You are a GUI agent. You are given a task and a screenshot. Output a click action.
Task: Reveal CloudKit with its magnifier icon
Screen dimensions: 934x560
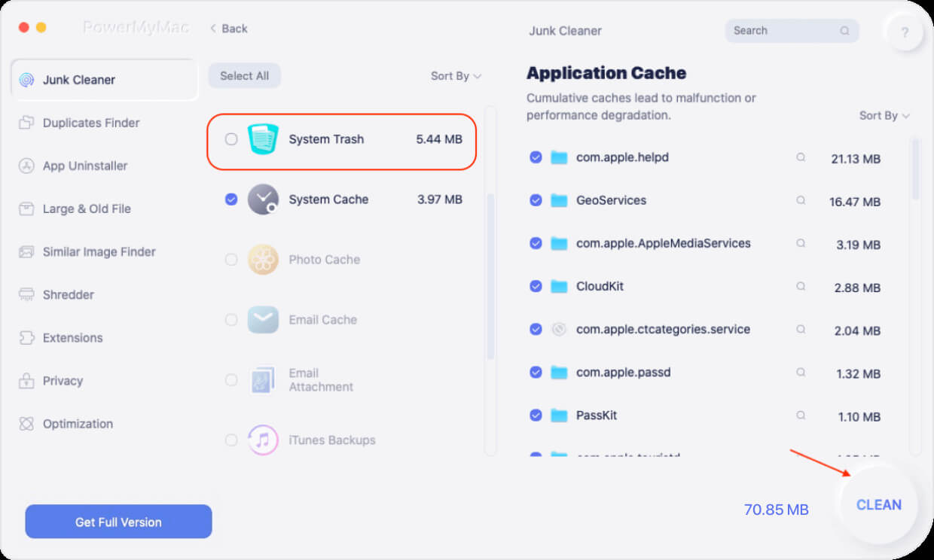pos(801,286)
